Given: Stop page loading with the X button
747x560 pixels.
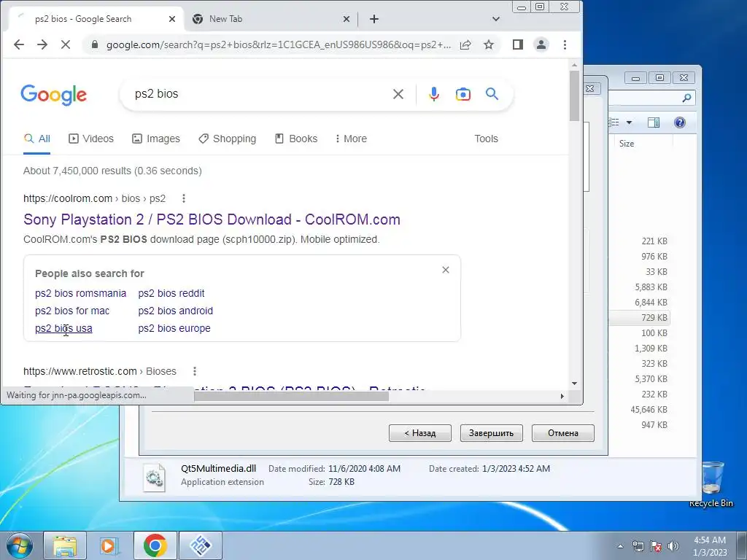Looking at the screenshot, I should (66, 44).
